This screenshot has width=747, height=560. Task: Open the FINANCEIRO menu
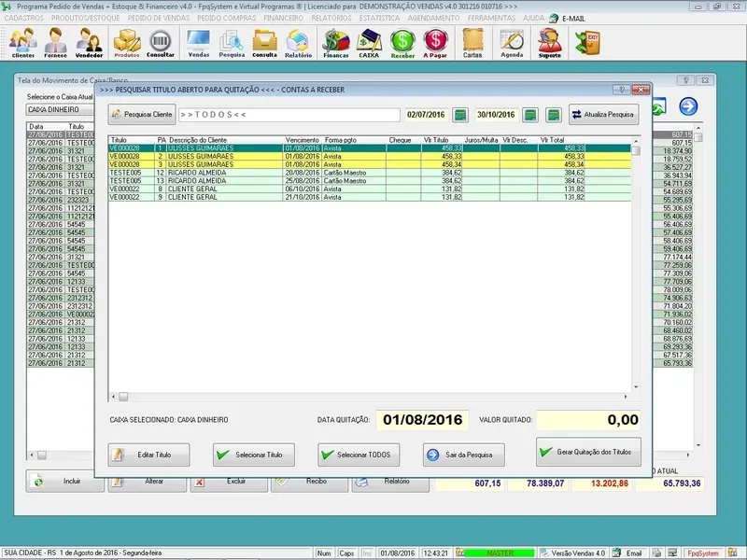[x=284, y=18]
